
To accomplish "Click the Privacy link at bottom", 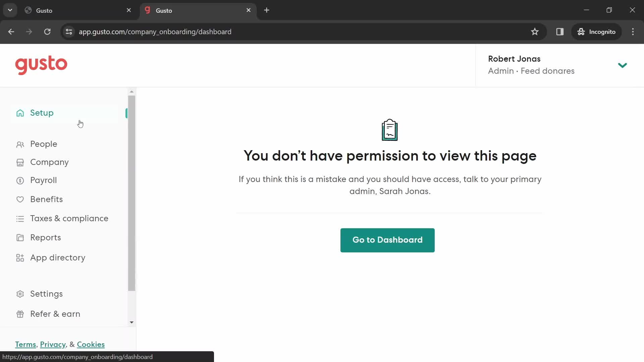I will 53,345.
